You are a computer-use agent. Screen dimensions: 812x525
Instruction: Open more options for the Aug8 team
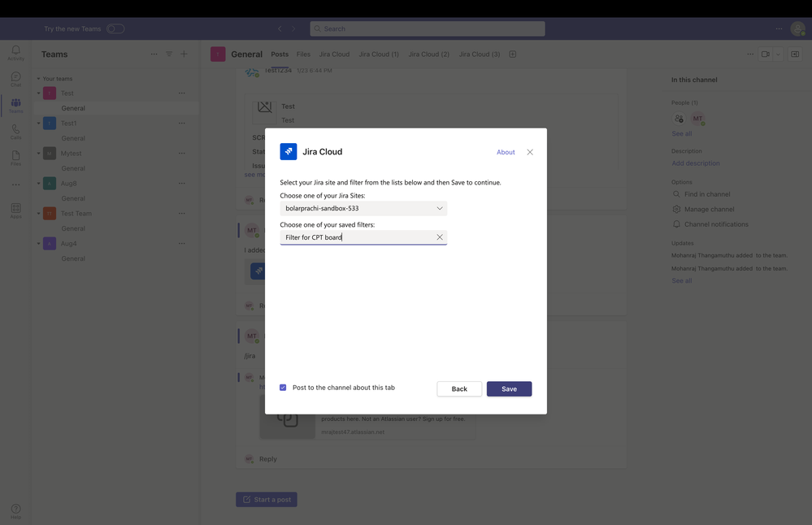point(182,184)
